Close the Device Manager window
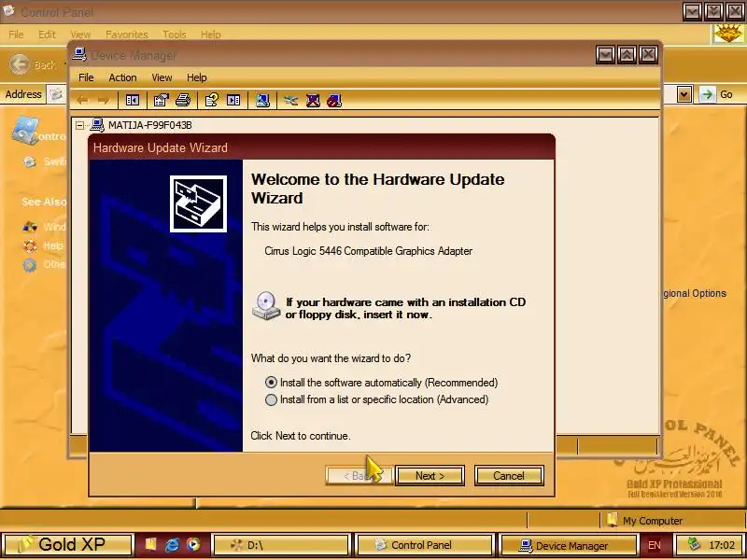The image size is (747, 560). (648, 55)
